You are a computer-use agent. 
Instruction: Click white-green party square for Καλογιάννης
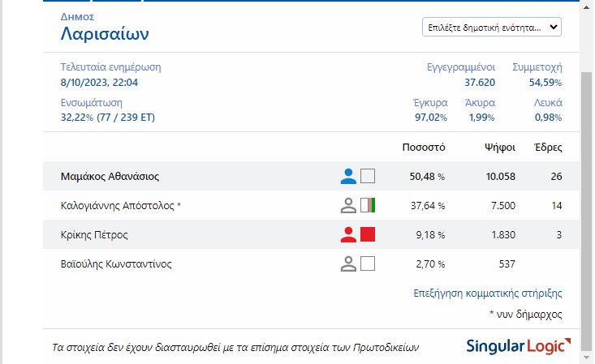pos(368,205)
